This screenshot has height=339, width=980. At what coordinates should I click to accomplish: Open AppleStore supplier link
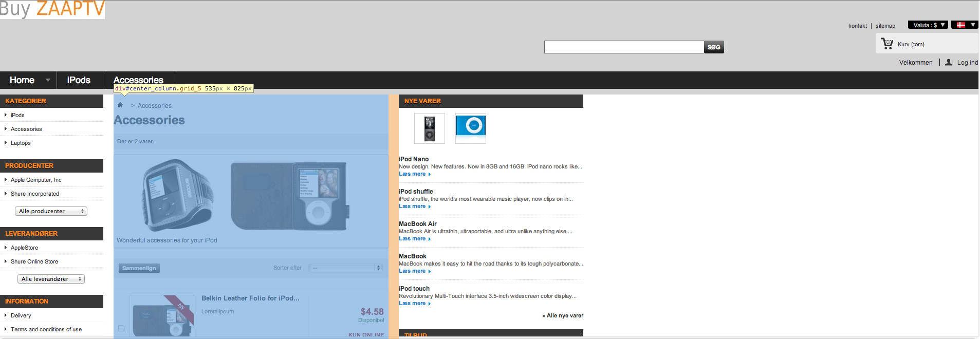coord(24,248)
